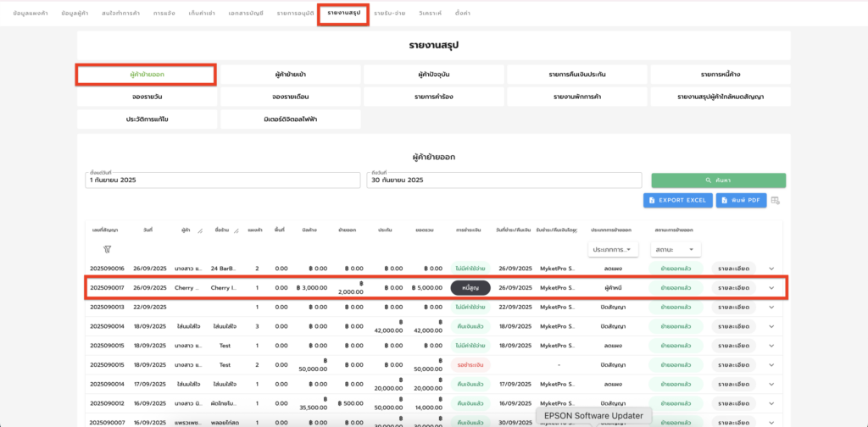Click the resize handle icon next to ชื่อร้าน column
Image resolution: width=868 pixels, height=427 pixels.
click(x=236, y=230)
